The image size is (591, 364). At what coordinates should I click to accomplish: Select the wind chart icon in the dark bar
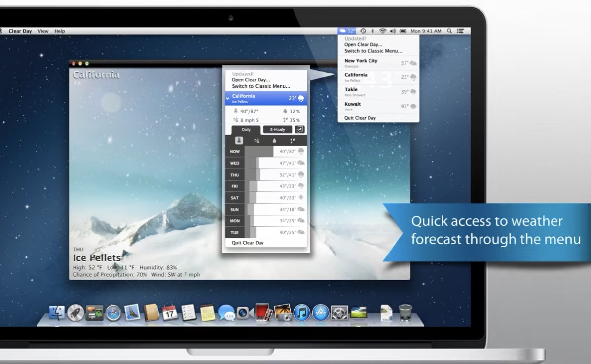(257, 141)
